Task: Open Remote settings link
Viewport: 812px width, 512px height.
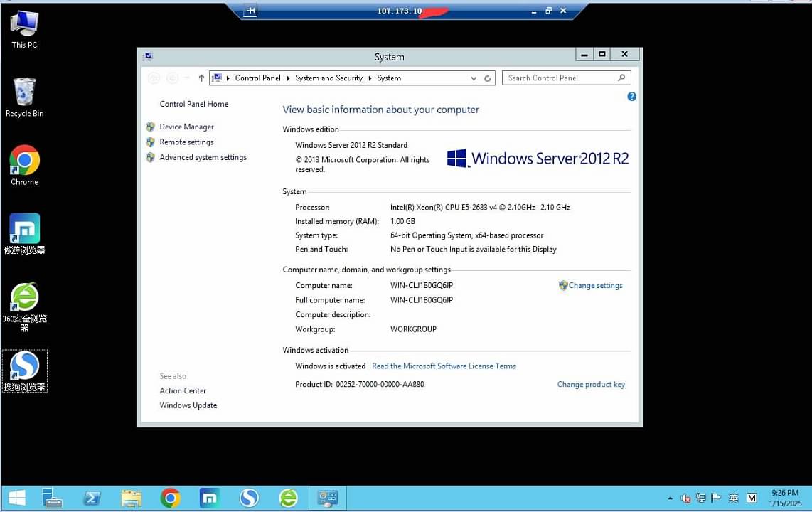Action: pos(186,142)
